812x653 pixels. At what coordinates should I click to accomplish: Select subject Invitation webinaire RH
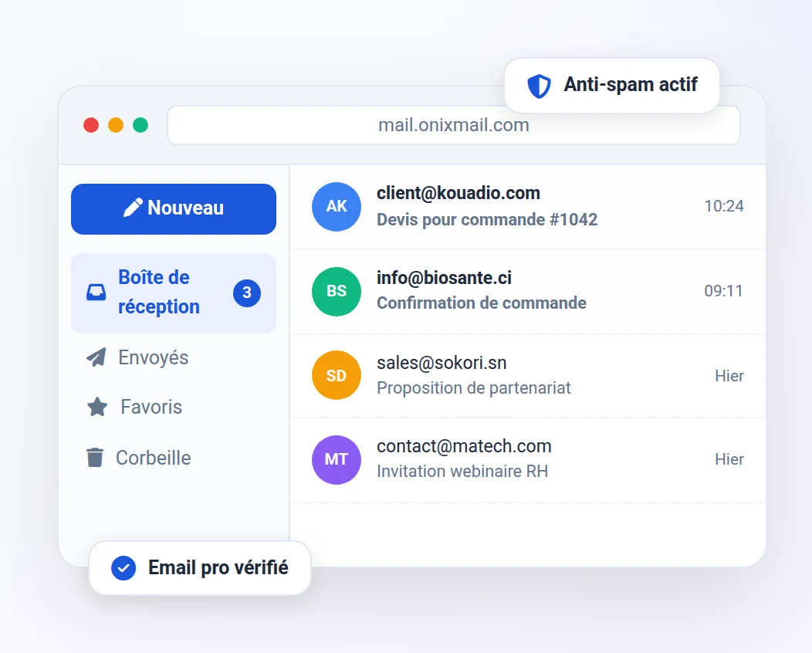(462, 472)
